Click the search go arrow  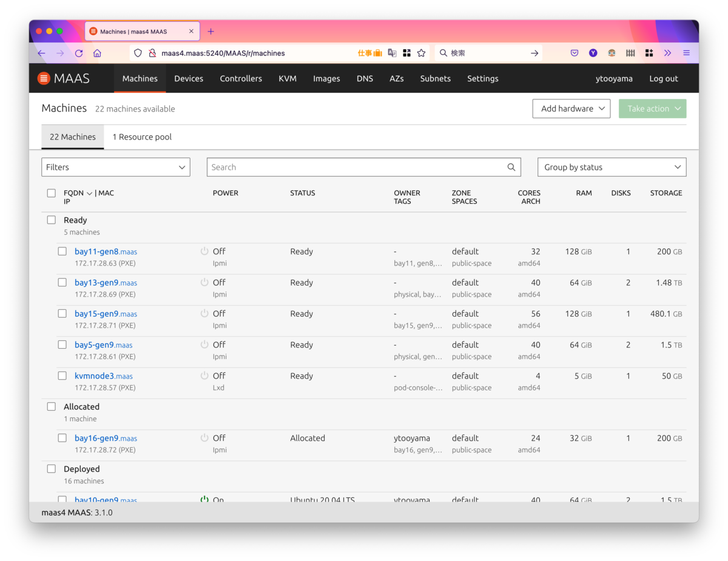tap(534, 53)
